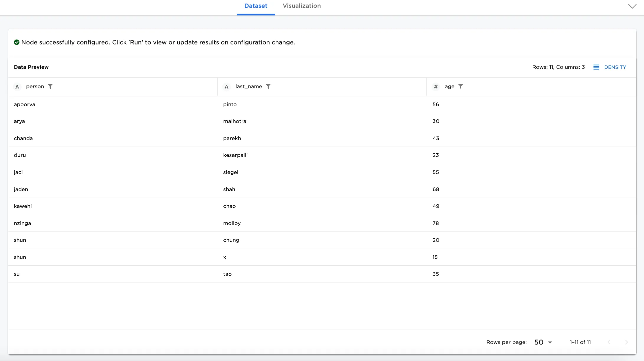The image size is (644, 361).
Task: Open filter menu on last_name column
Action: tap(269, 86)
